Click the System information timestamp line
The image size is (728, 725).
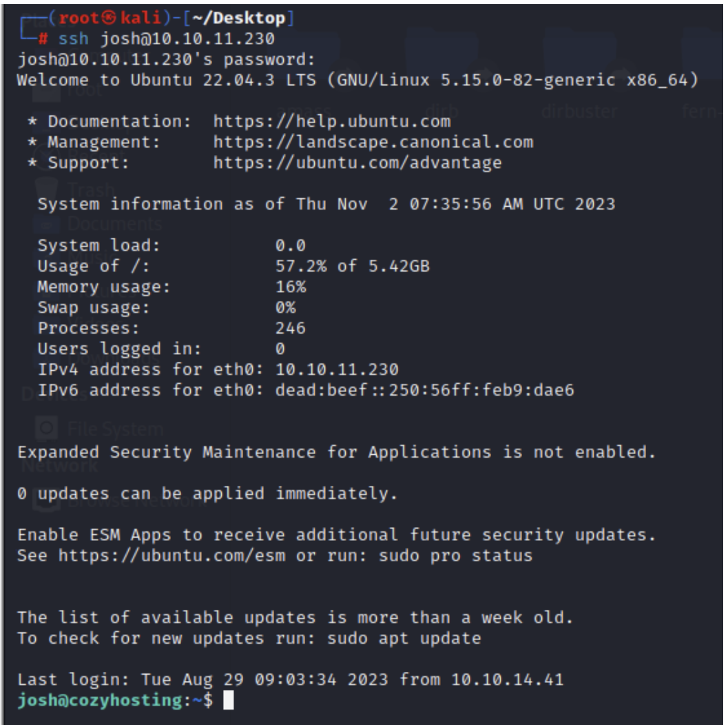coord(326,205)
